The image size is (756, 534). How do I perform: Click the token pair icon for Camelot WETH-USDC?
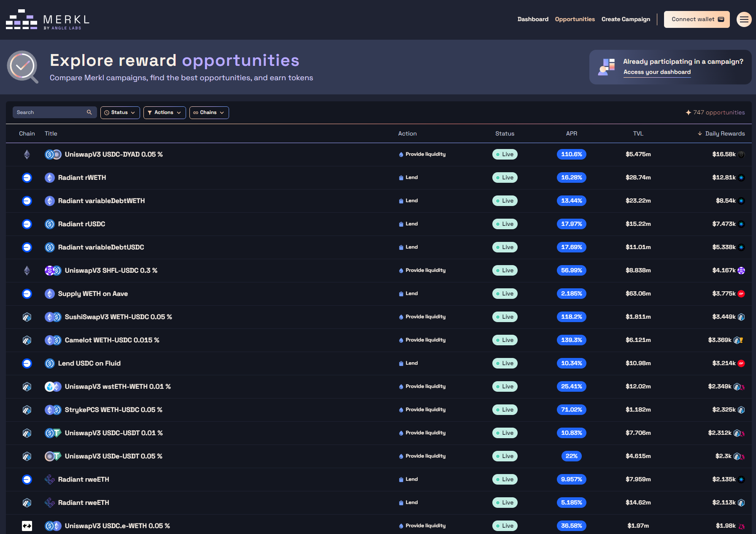click(53, 340)
